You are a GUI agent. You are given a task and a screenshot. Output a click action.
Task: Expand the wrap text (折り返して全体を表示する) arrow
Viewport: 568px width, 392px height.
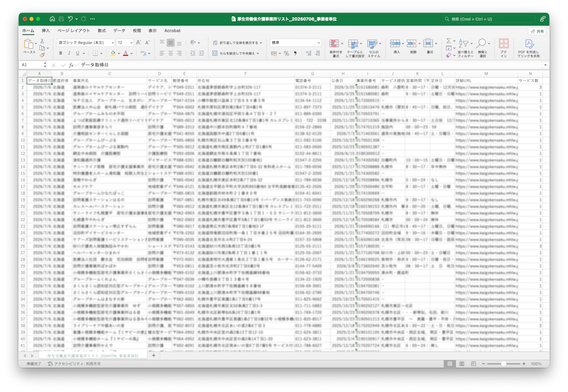pos(261,43)
